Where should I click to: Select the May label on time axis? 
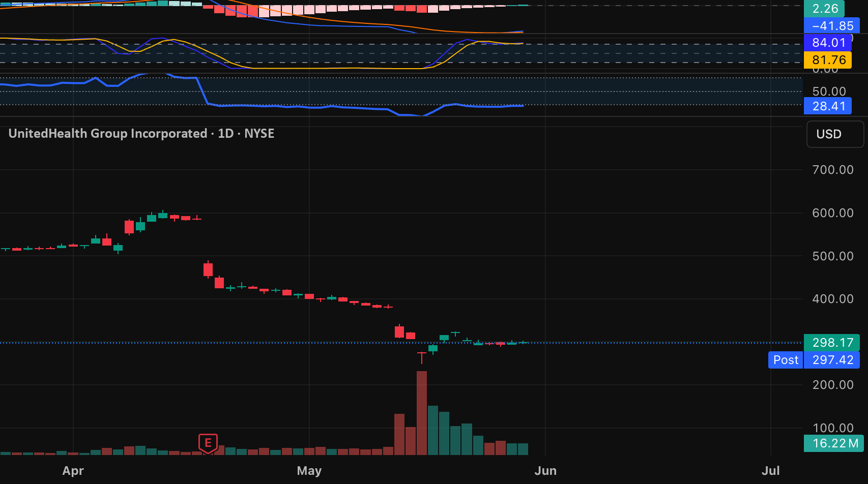pyautogui.click(x=309, y=471)
